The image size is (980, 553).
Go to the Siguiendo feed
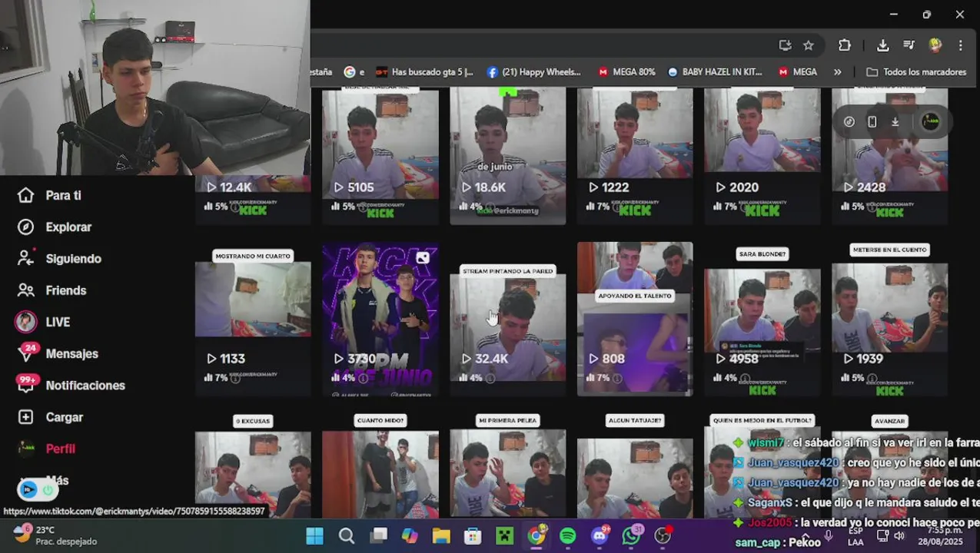click(60, 259)
